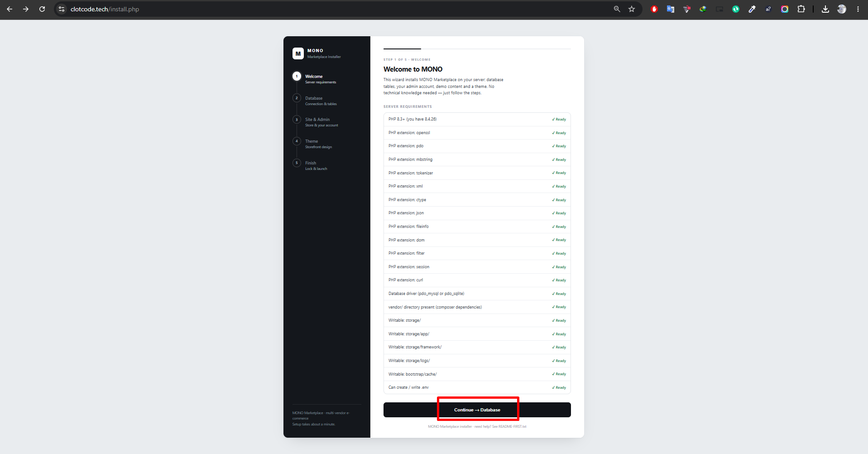The height and width of the screenshot is (454, 868).
Task: Click the Writable: storage/ row text
Action: pyautogui.click(x=404, y=320)
